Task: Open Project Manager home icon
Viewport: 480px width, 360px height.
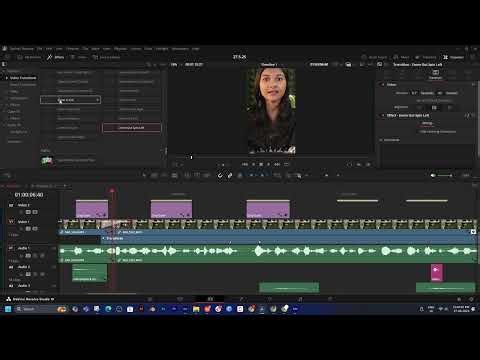Action: tap(459, 299)
